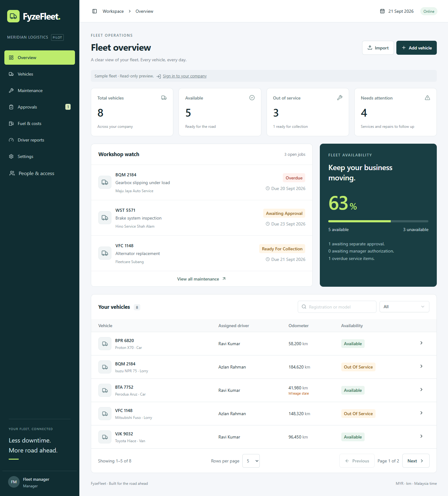Click the Workspace breadcrumb
This screenshot has width=448, height=496.
click(113, 11)
